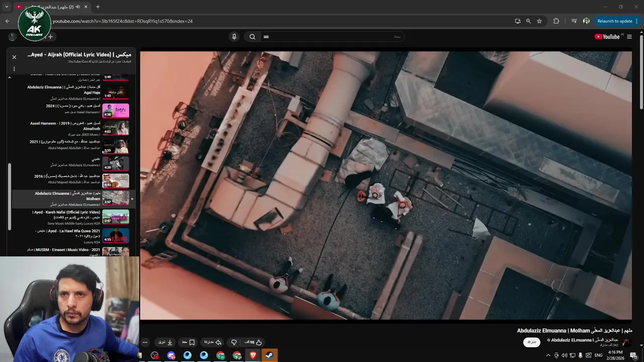Show hidden system tray icons chevron
Viewport: 644px width, 362px height.
548,355
